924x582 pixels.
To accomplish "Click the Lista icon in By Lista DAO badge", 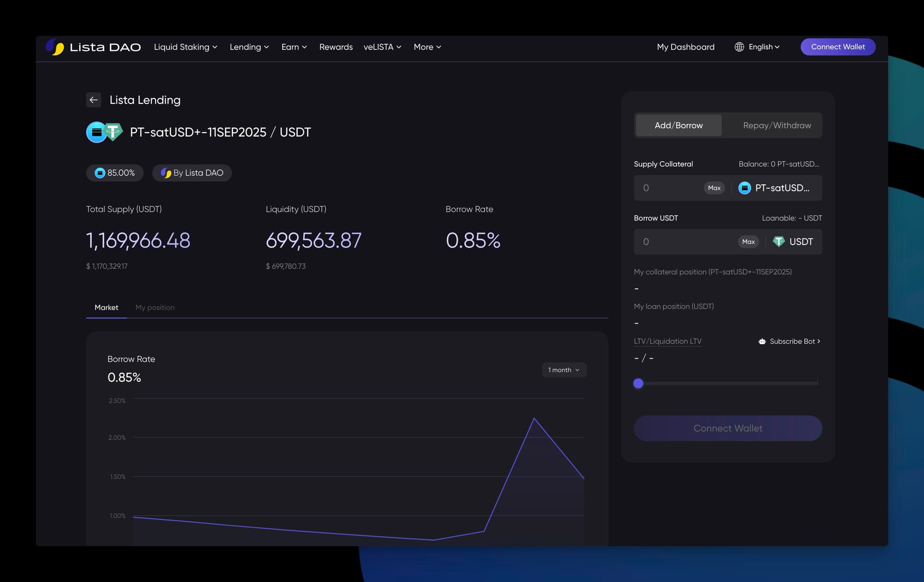I will [x=166, y=173].
